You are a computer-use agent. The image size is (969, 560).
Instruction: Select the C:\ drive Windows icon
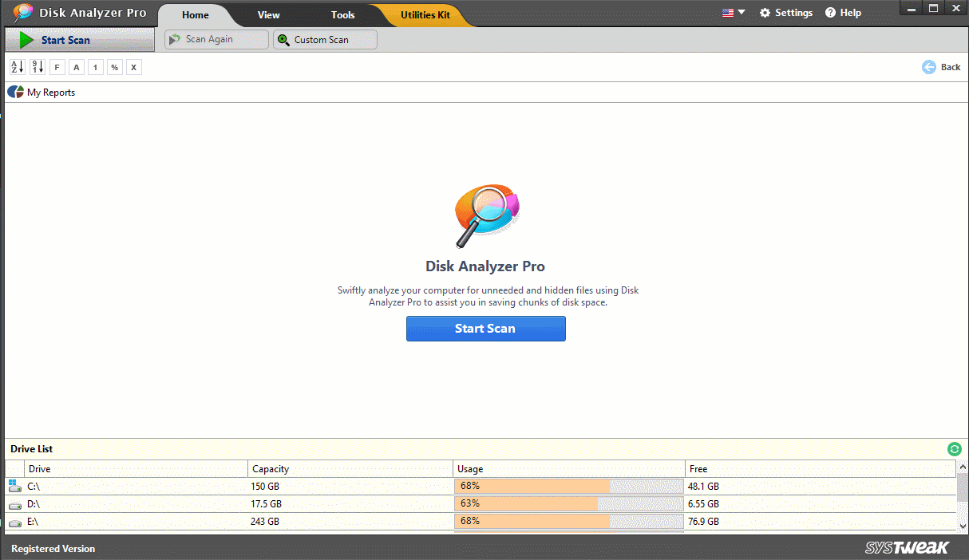[x=16, y=486]
